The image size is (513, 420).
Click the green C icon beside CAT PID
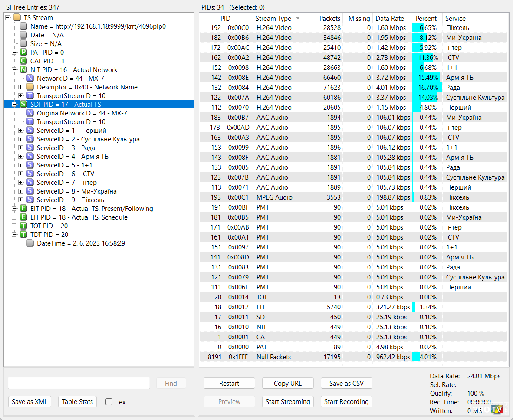(23, 61)
